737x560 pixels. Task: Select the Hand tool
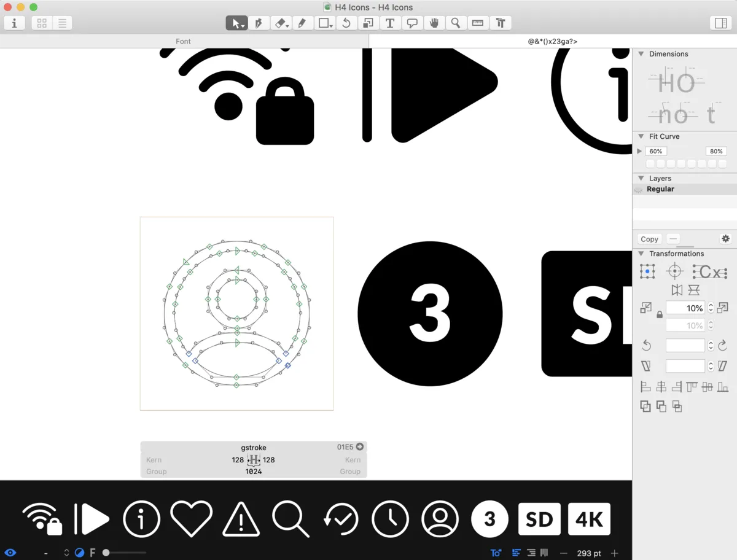point(434,23)
